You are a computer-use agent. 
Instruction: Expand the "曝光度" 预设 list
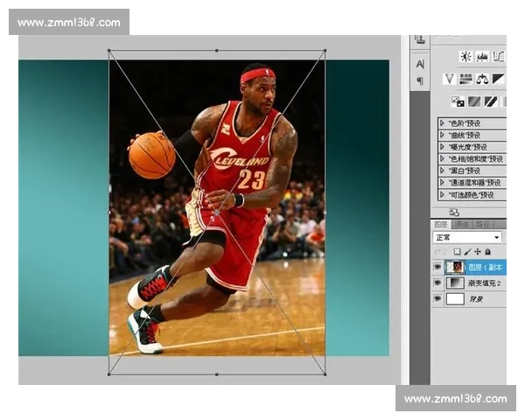(442, 147)
